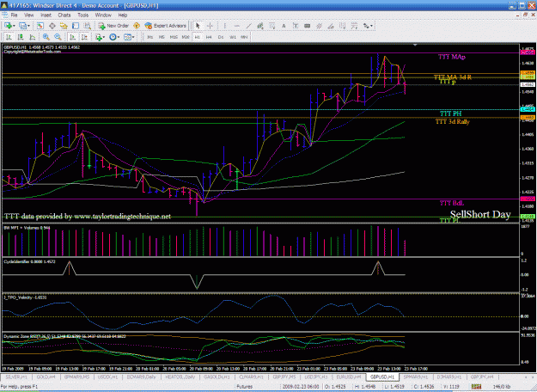Click the New Order button

click(113, 26)
